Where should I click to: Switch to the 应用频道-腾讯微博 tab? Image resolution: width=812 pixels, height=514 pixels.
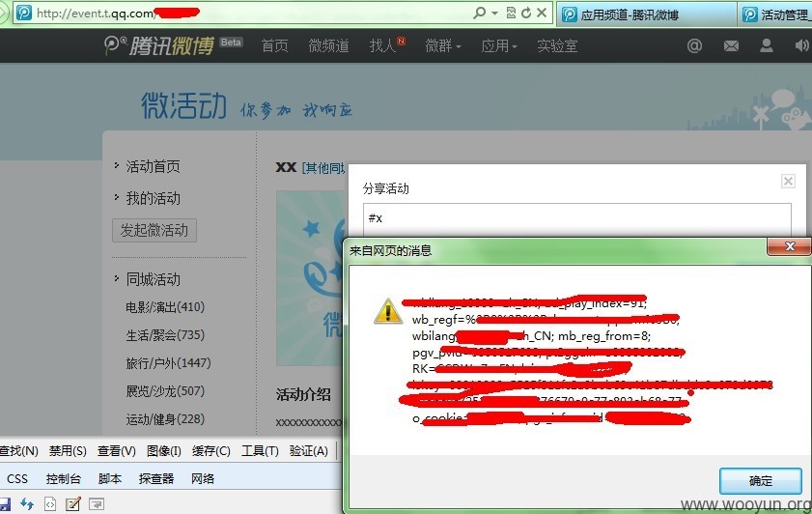647,14
